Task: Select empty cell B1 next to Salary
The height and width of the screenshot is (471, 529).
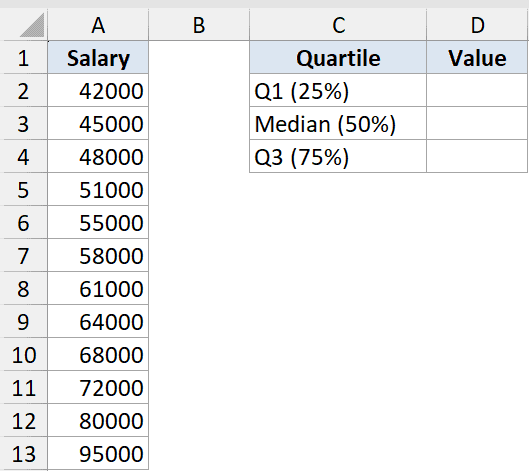Action: click(x=199, y=57)
